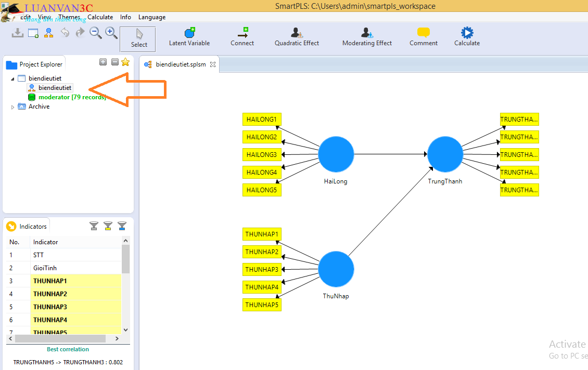The width and height of the screenshot is (588, 370).
Task: Toggle the gray indicator filter icon
Action: tap(94, 226)
